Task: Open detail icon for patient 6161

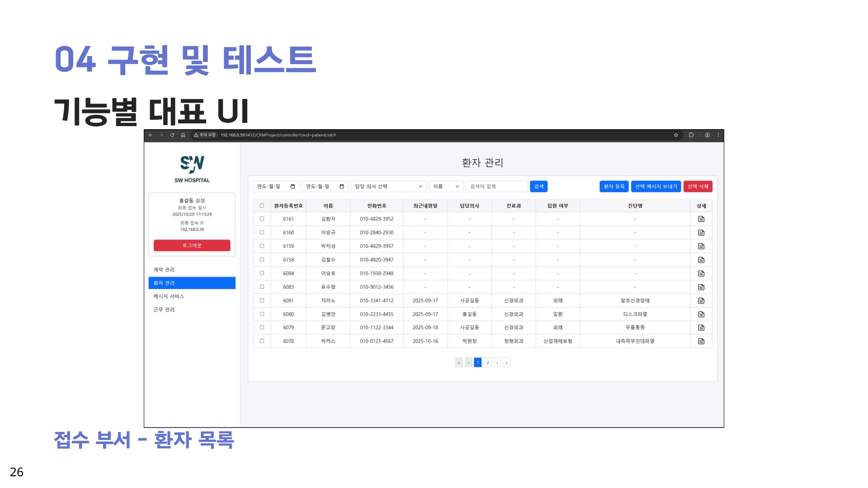Action: 701,219
